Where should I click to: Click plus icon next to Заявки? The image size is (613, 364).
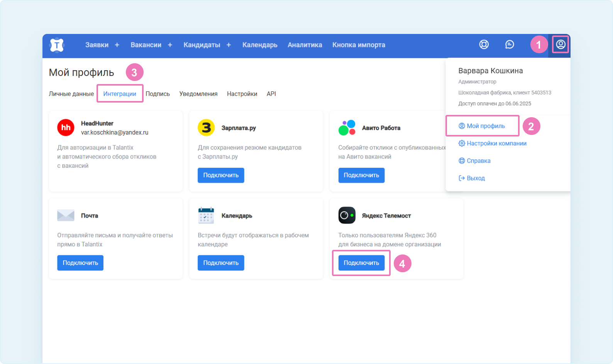[x=117, y=45]
